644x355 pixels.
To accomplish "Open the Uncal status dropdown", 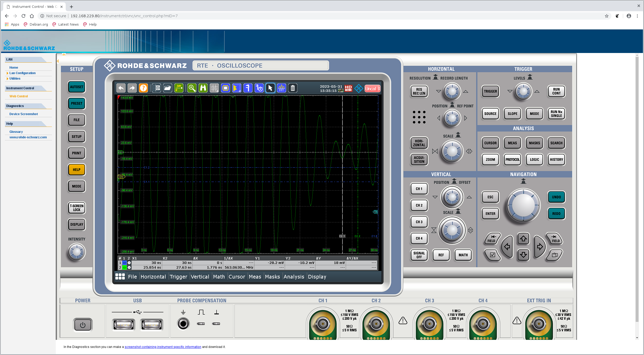I will click(x=372, y=89).
